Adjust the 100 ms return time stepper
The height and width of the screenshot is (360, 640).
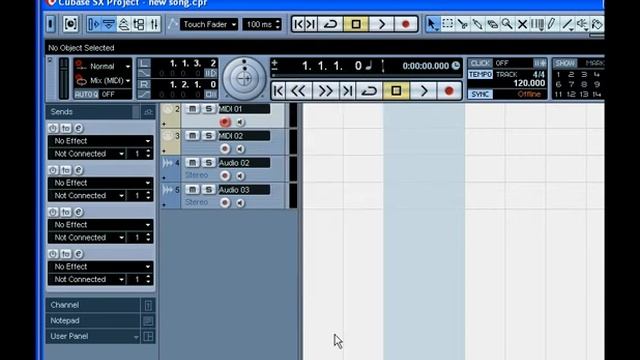(278, 24)
